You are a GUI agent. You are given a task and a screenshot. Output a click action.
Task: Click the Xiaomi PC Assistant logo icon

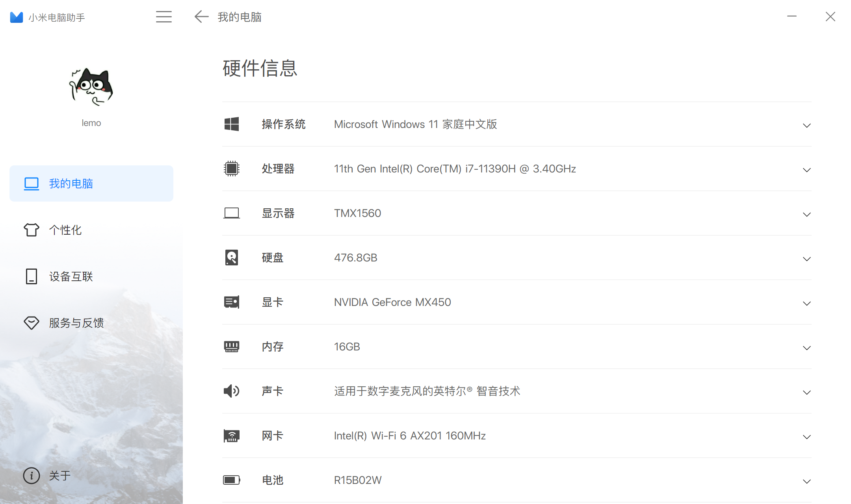click(x=17, y=17)
